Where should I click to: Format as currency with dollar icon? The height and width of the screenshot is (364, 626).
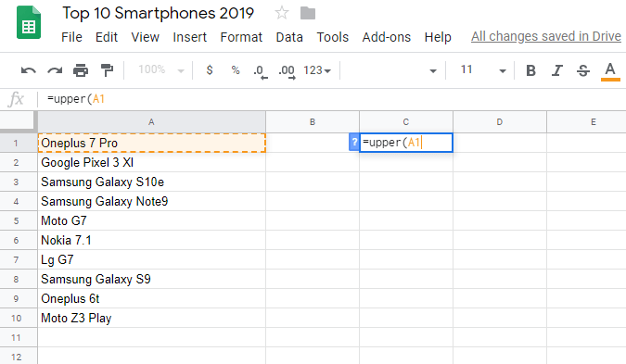click(210, 70)
